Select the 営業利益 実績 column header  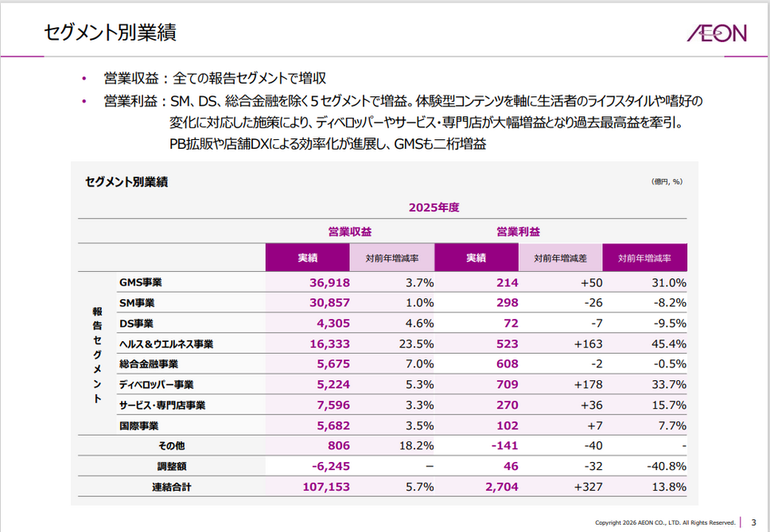476,258
